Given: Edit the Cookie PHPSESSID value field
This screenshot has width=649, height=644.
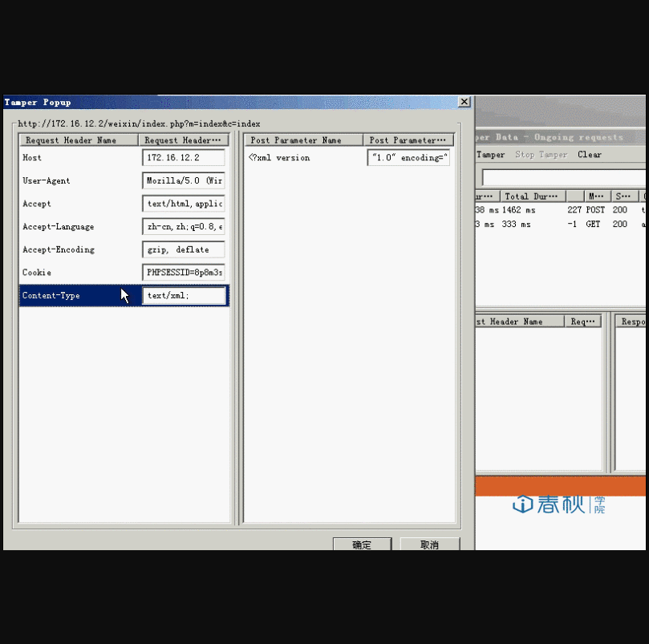Looking at the screenshot, I should click(184, 273).
